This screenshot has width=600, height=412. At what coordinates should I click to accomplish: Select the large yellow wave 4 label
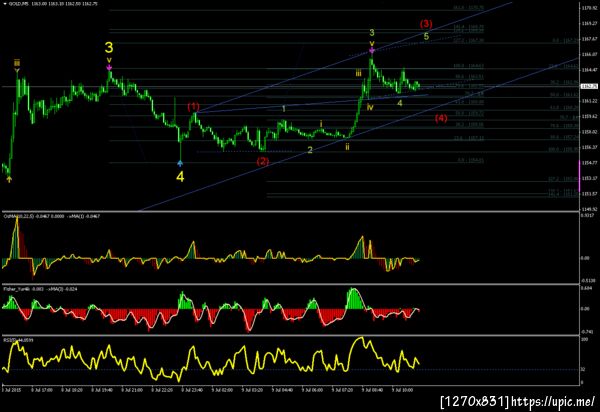180,177
